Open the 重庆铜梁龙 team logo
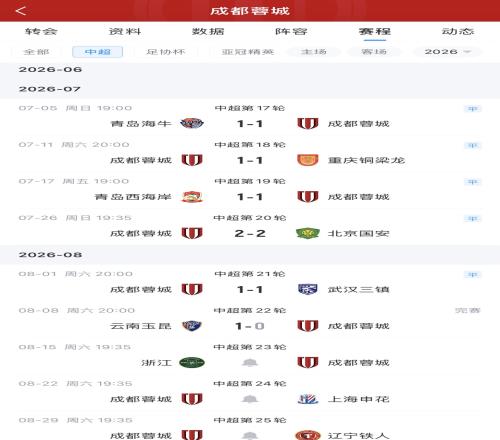 coord(308,160)
